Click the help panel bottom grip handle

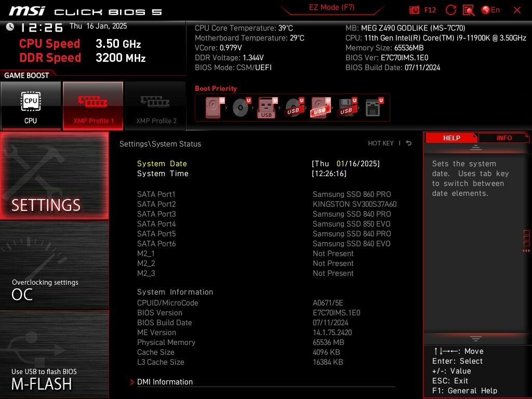(475, 339)
